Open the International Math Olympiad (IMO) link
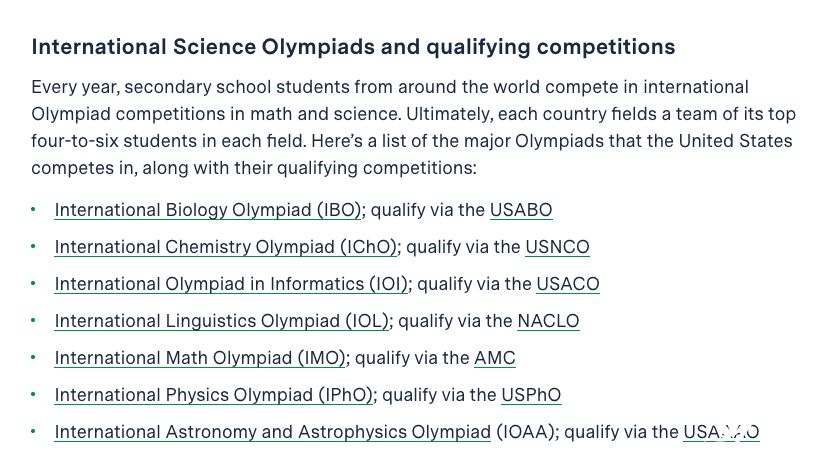 tap(200, 358)
